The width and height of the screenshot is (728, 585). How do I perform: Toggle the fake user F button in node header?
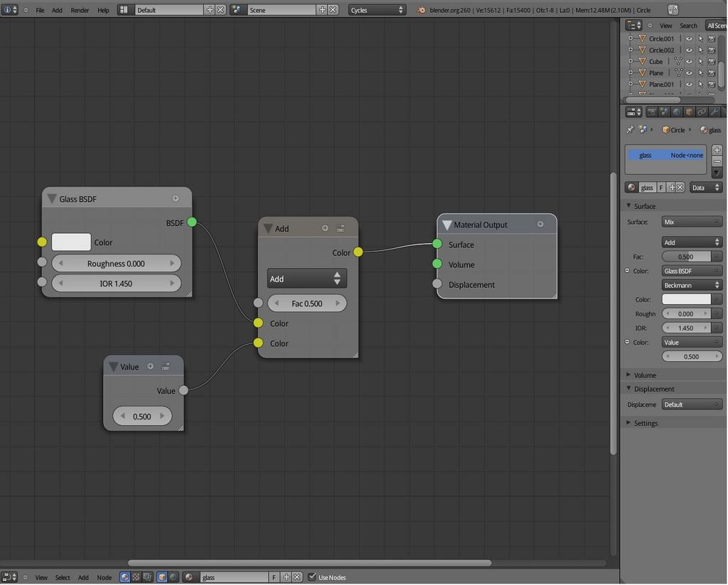[274, 577]
